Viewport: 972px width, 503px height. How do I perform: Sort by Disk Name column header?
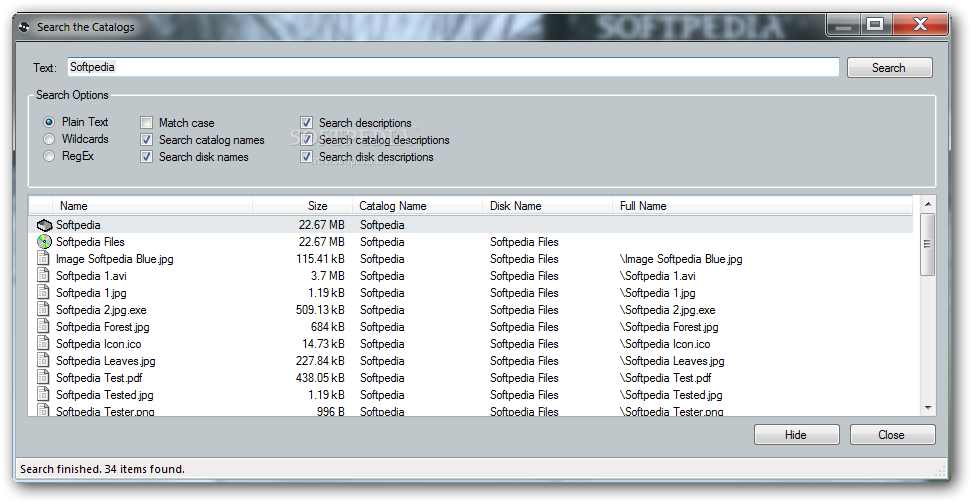coord(548,206)
